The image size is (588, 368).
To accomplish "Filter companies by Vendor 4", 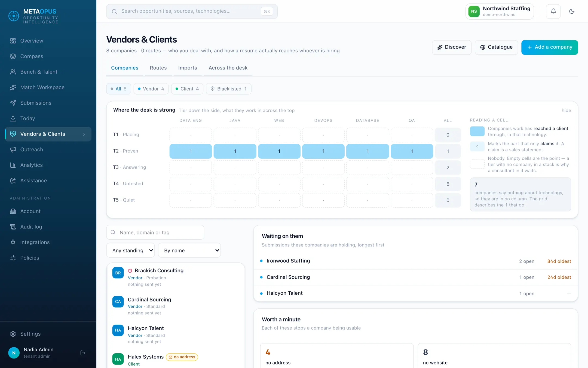I will [x=151, y=89].
